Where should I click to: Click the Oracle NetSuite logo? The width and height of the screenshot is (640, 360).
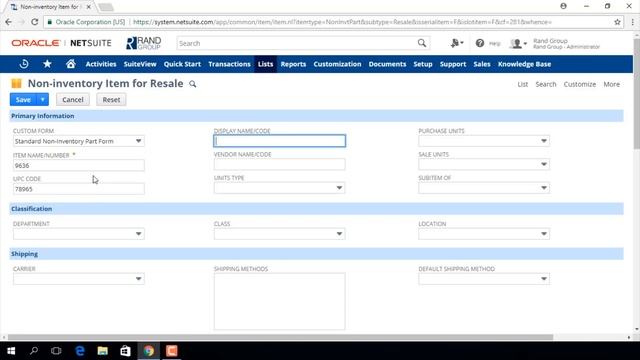61,43
